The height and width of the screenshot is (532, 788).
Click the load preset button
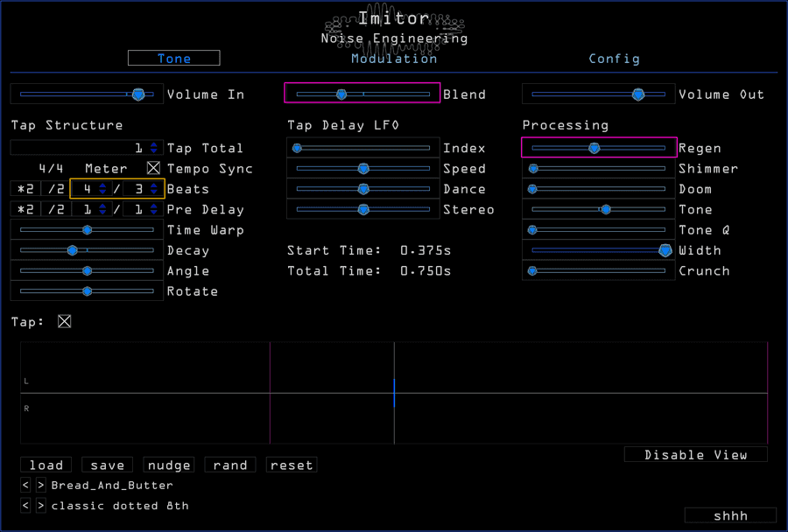click(46, 465)
